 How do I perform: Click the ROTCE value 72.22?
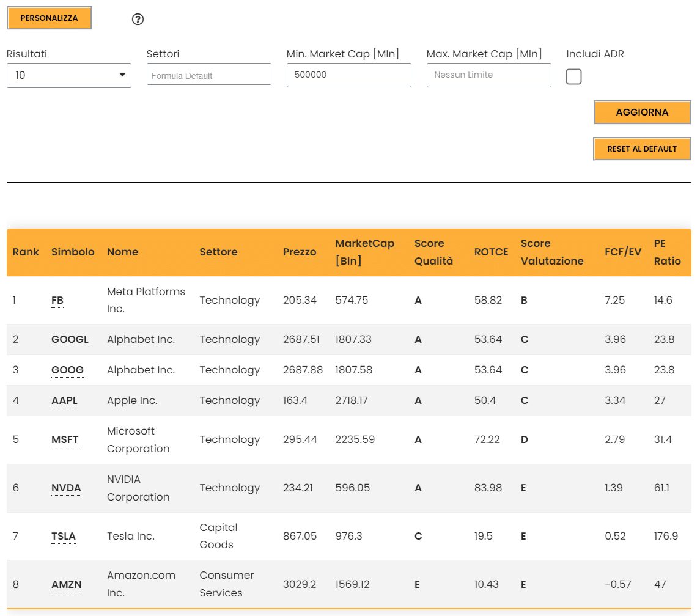coord(487,439)
